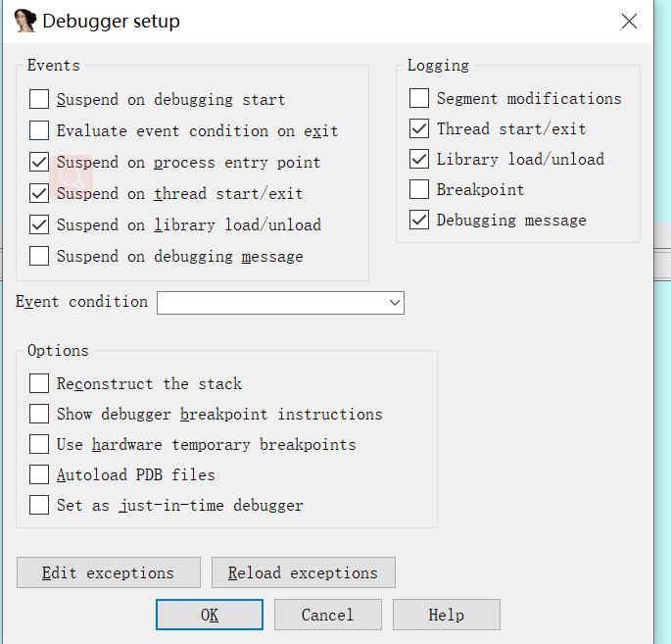
Task: Enable Set as just-in-time debugger
Action: (39, 505)
